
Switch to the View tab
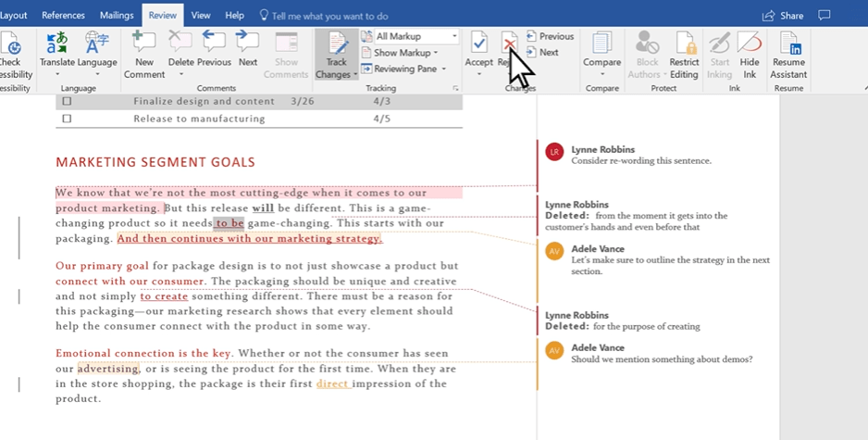tap(201, 15)
